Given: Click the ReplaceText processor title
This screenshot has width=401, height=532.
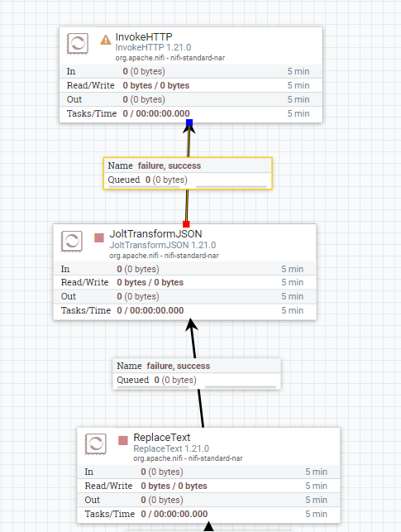Looking at the screenshot, I should pyautogui.click(x=162, y=438).
